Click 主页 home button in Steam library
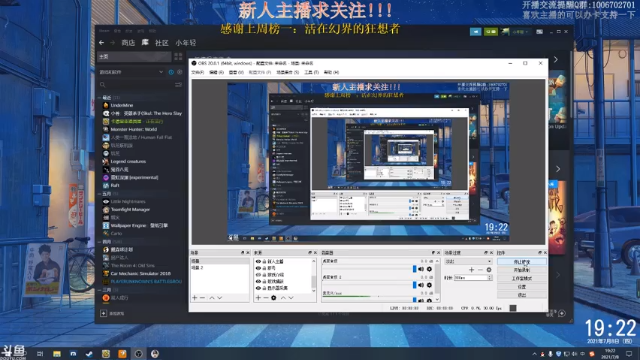Viewport: 640px width, 360px height. click(134, 56)
